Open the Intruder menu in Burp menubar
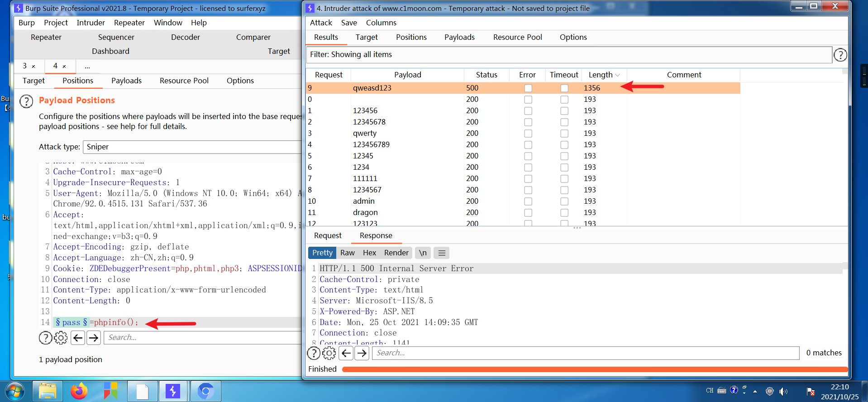The height and width of the screenshot is (402, 868). [91, 23]
